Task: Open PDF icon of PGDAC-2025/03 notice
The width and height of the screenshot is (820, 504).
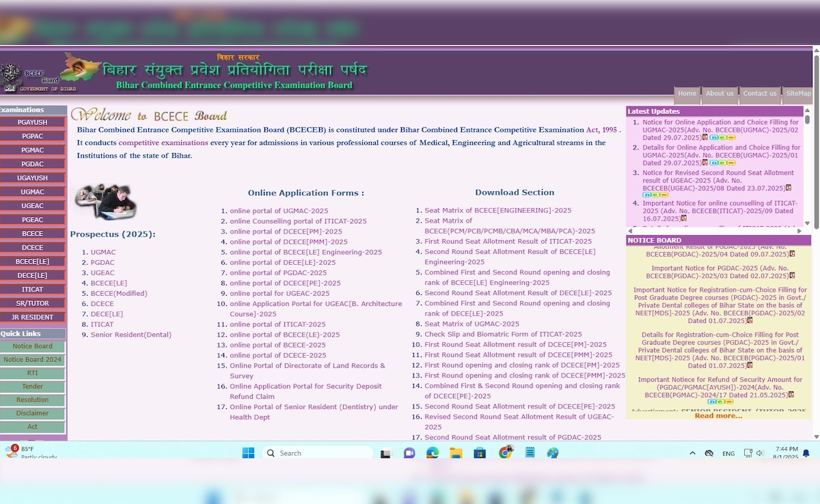Action: 793,276
